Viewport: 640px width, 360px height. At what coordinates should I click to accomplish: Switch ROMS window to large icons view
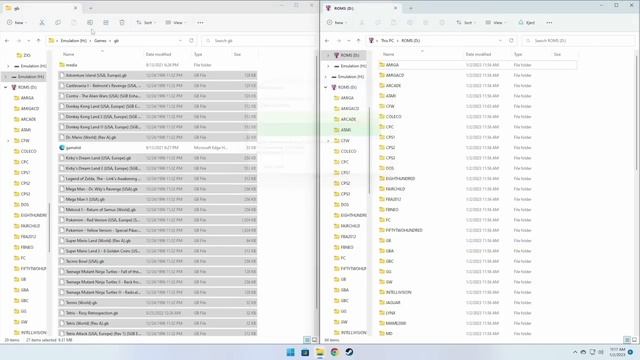pos(634,340)
